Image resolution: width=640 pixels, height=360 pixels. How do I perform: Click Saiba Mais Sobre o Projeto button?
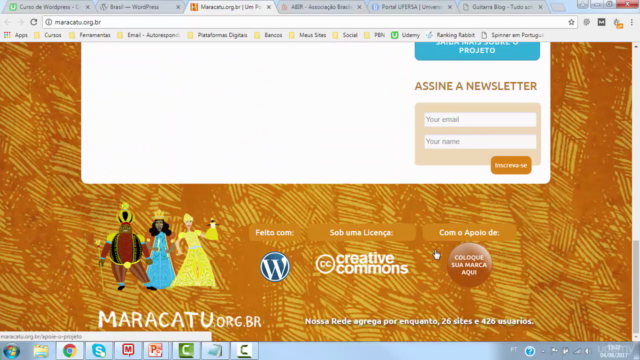pyautogui.click(x=477, y=51)
